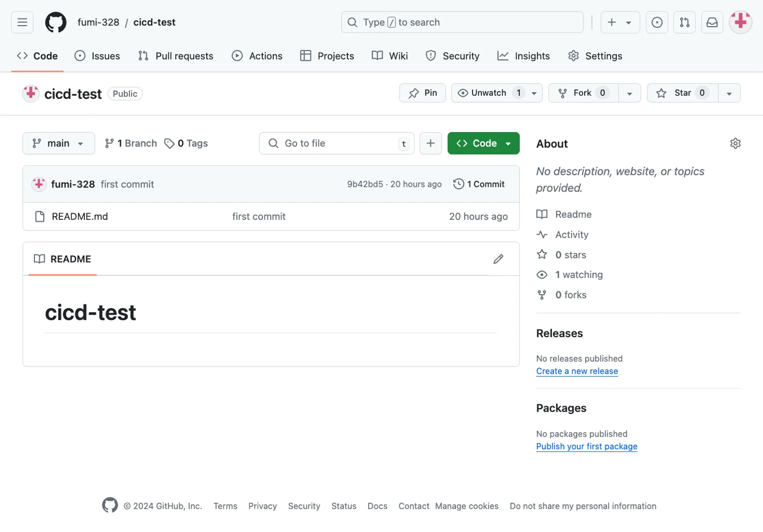This screenshot has height=532, width=763.
Task: Edit the README with the pencil icon
Action: tap(498, 259)
